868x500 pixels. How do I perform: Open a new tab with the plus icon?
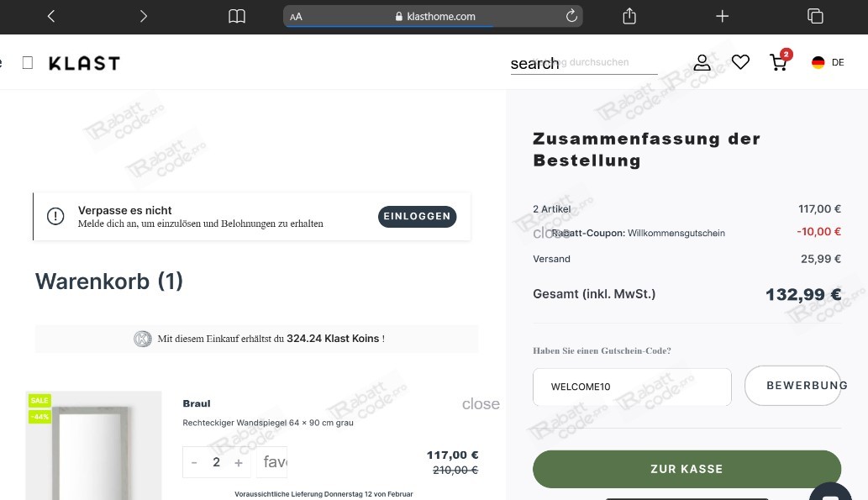[722, 16]
